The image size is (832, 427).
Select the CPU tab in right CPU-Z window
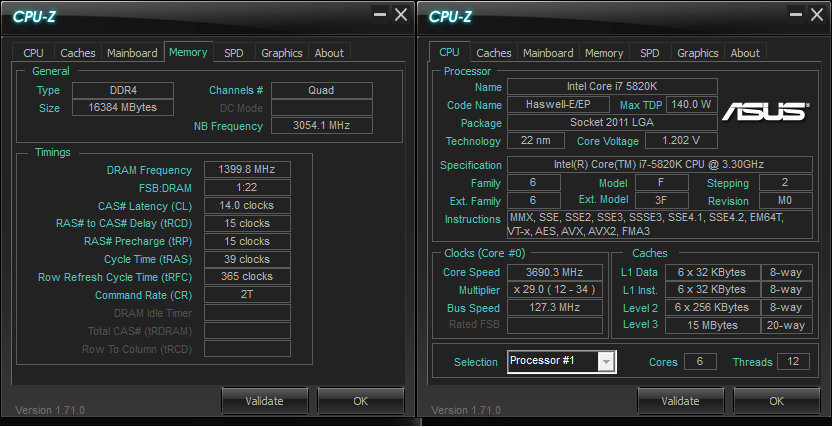449,52
